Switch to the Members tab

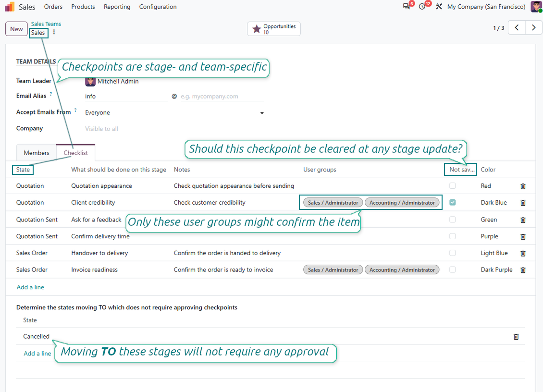point(37,153)
